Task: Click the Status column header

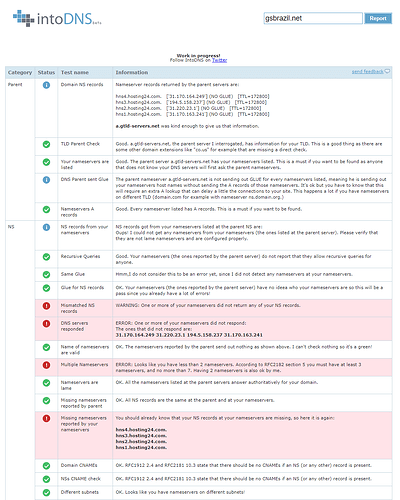Action: [46, 72]
